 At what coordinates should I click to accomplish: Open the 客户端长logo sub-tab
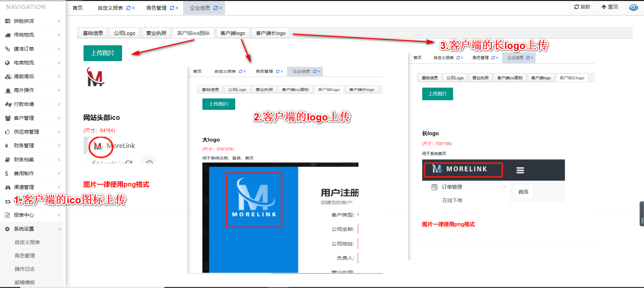click(x=271, y=33)
